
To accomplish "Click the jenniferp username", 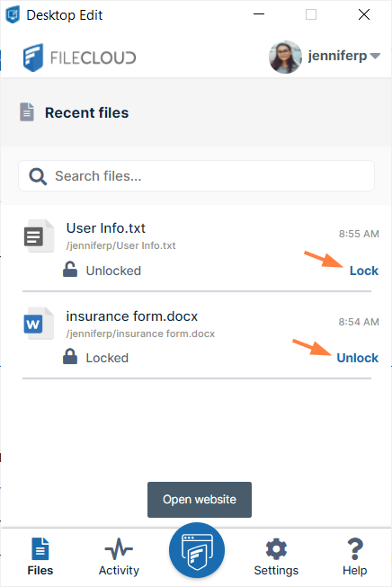I will [337, 56].
